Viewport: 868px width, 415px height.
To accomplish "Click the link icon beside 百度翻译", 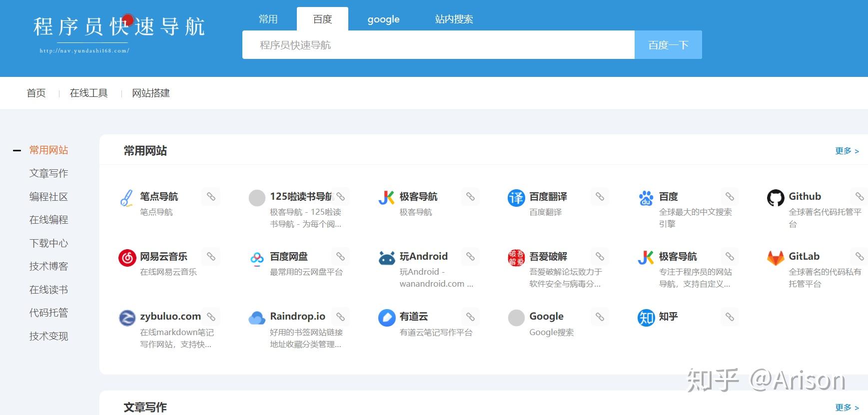I will 600,196.
